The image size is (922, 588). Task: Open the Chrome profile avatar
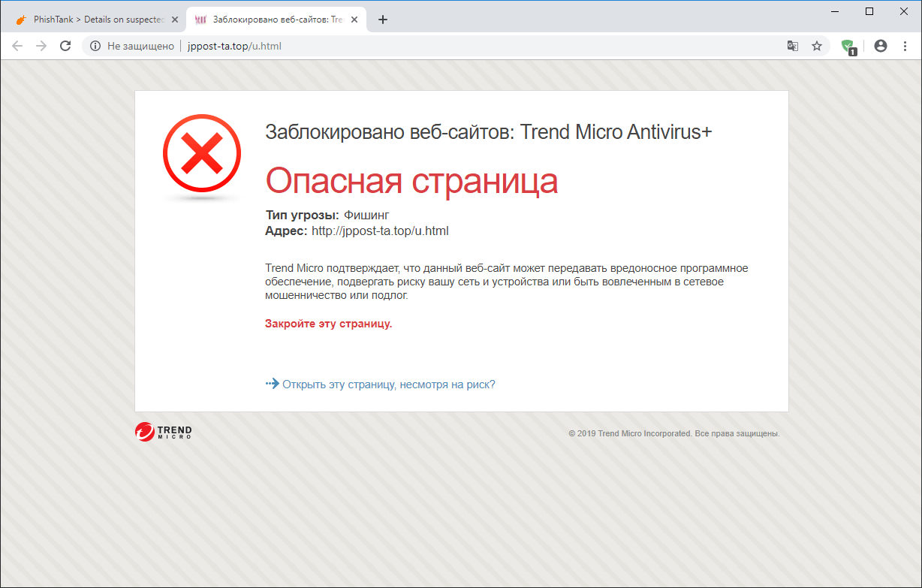coord(881,46)
